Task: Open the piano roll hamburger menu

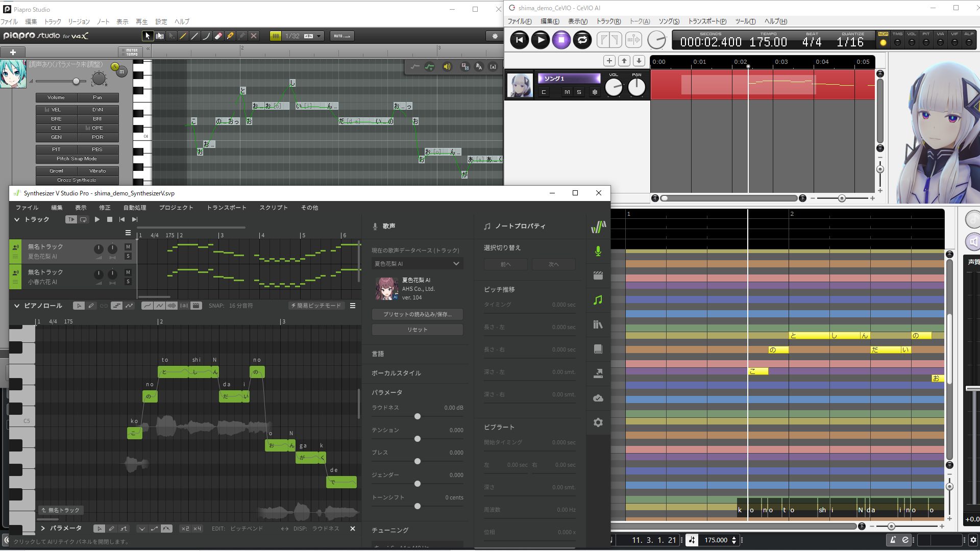Action: pyautogui.click(x=353, y=306)
